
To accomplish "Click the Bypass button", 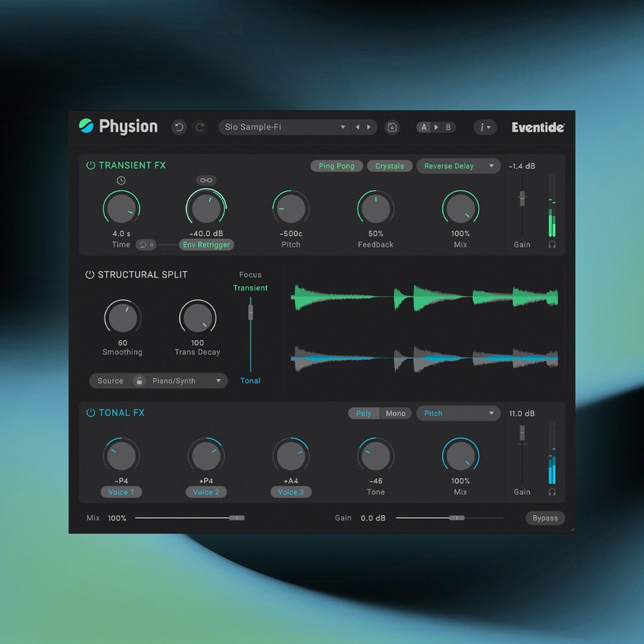I will pos(544,518).
